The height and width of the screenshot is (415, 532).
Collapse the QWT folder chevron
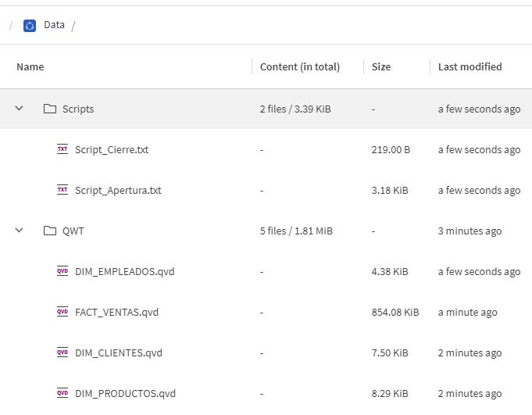point(19,231)
